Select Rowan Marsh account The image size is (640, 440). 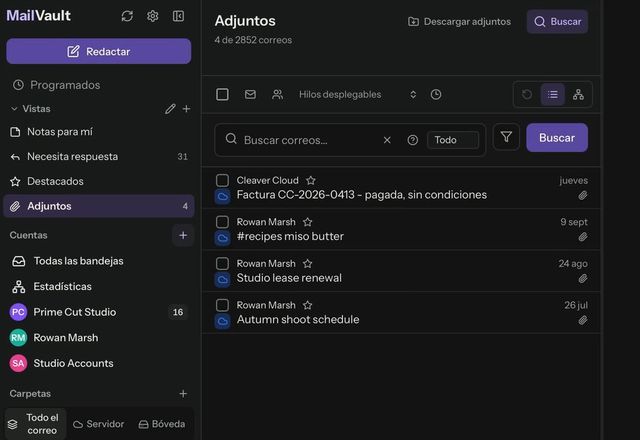point(99,338)
